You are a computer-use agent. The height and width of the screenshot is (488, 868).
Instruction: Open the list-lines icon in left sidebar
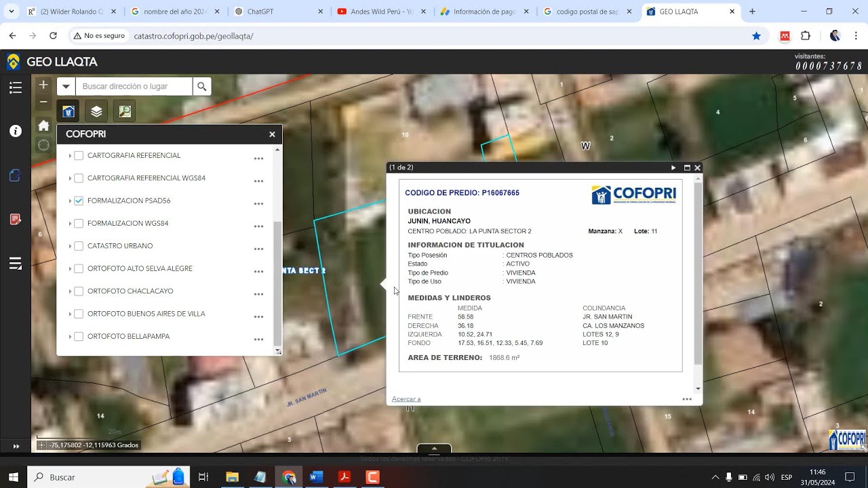click(x=16, y=264)
